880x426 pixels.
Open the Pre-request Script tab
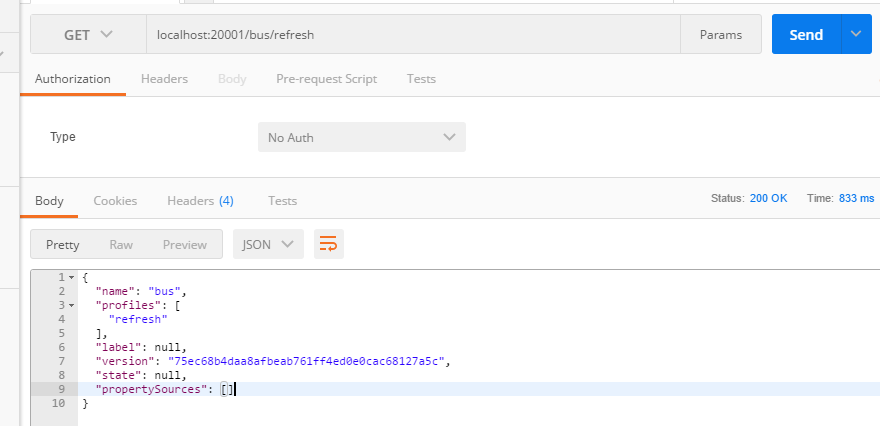point(327,79)
